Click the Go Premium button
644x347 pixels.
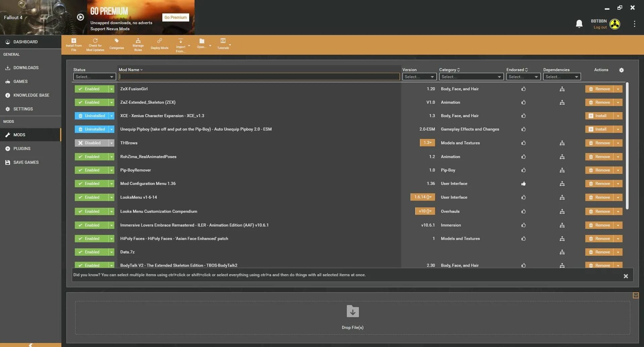[175, 17]
